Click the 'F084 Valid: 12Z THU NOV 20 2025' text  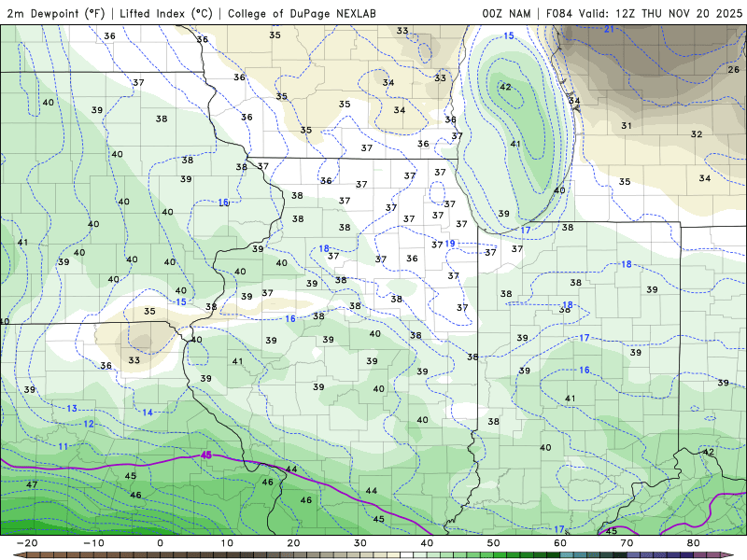point(644,13)
